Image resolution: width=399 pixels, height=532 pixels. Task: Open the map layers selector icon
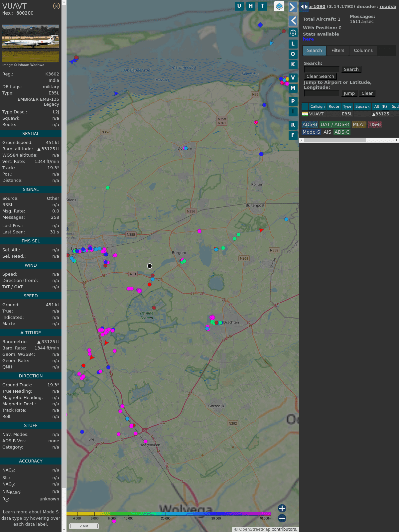[x=279, y=6]
